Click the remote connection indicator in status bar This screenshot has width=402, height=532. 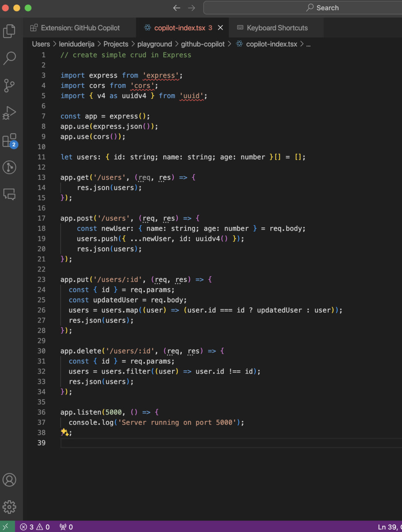tap(6, 526)
